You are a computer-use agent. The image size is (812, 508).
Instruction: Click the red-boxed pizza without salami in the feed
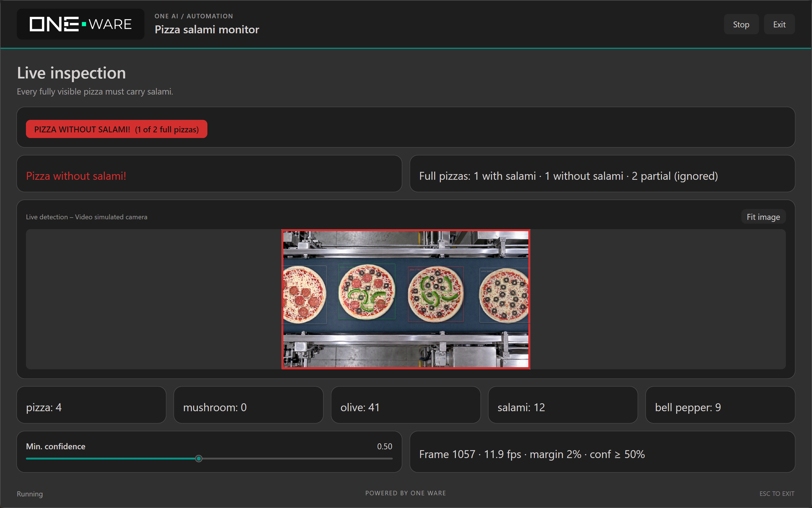[x=436, y=294]
